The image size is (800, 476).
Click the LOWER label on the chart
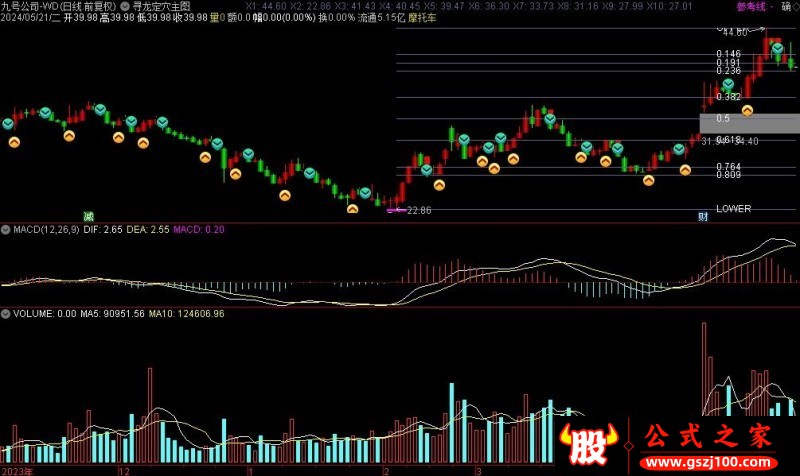pyautogui.click(x=733, y=209)
